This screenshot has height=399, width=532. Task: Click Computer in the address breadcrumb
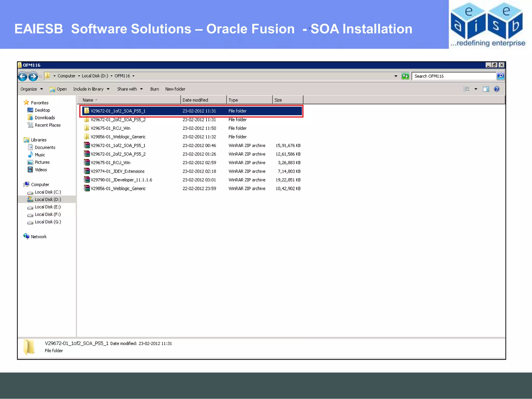coord(66,76)
